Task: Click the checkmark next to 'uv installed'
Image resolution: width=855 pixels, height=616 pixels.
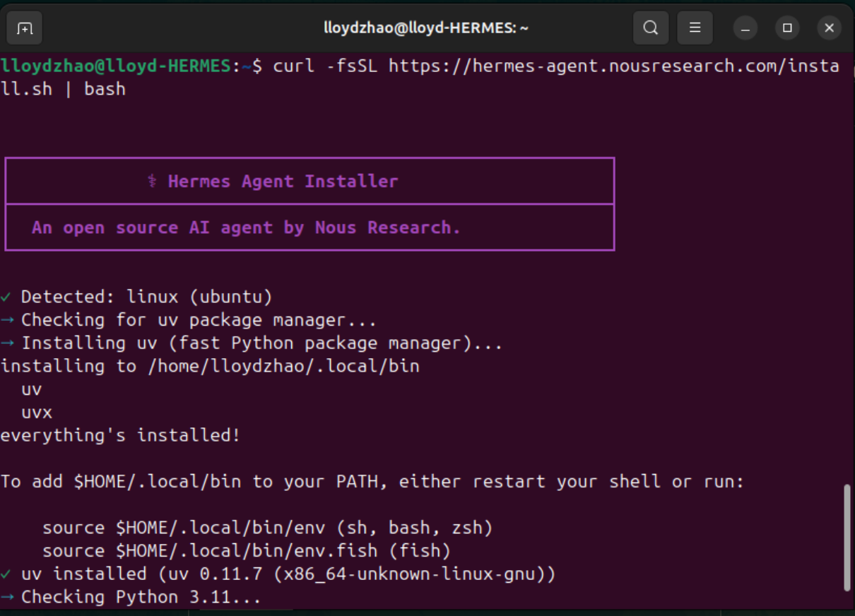Action: [6, 574]
